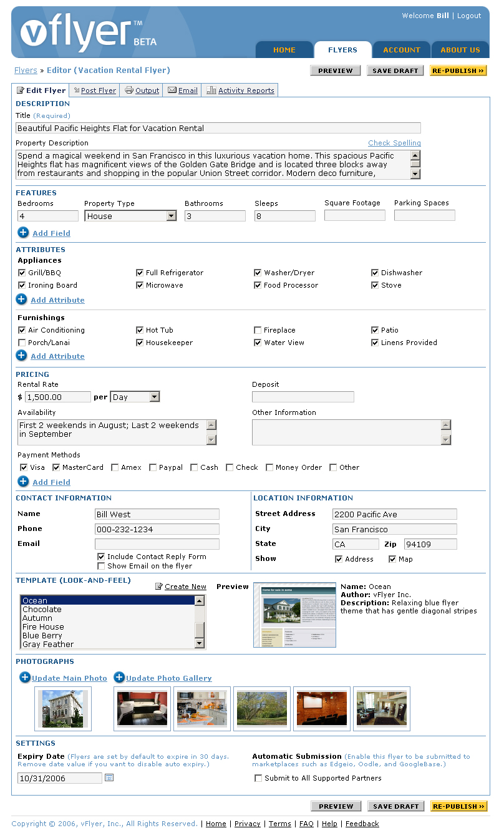Click the Check Spelling link

(x=394, y=143)
